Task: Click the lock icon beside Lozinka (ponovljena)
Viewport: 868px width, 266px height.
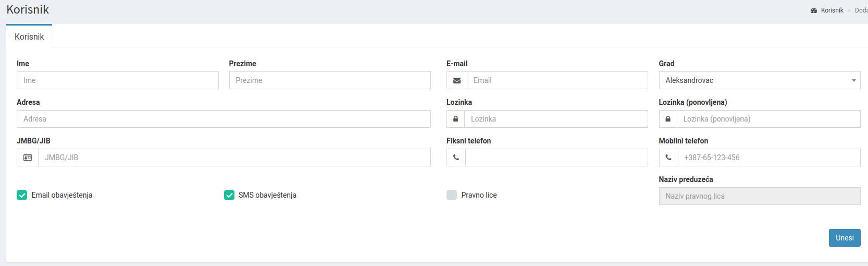Action: coord(668,119)
